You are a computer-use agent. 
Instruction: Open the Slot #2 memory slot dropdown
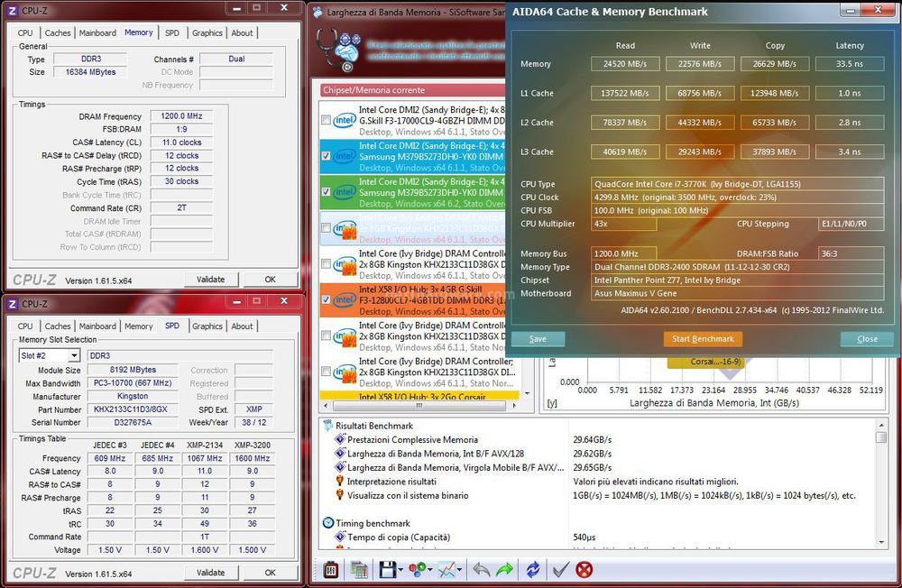pyautogui.click(x=73, y=355)
